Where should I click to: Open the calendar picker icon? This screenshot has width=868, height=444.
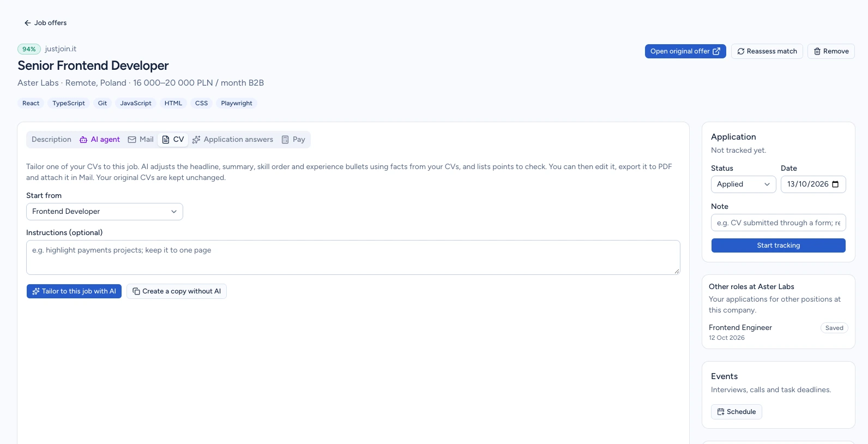[835, 184]
